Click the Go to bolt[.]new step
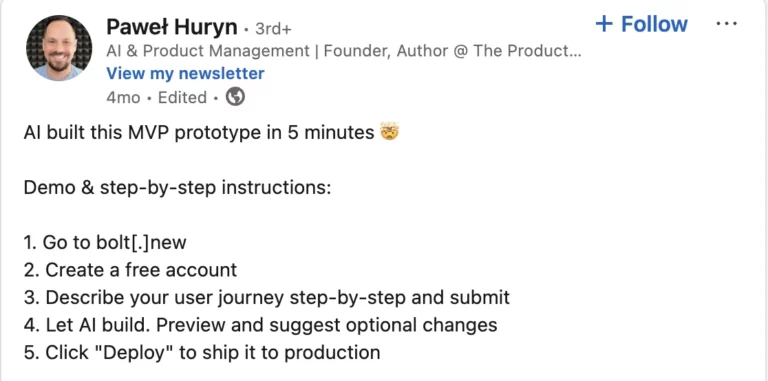Screen dimensions: 768x381 [x=105, y=242]
